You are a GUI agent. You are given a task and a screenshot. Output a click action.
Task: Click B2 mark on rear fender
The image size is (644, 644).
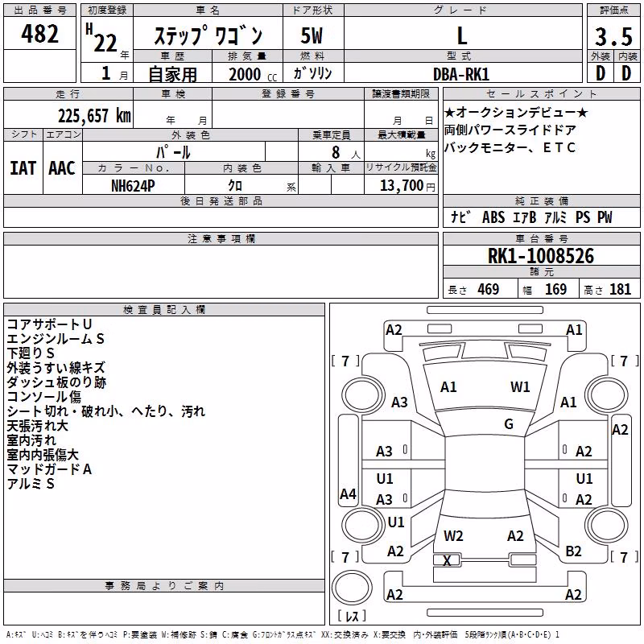573,551
